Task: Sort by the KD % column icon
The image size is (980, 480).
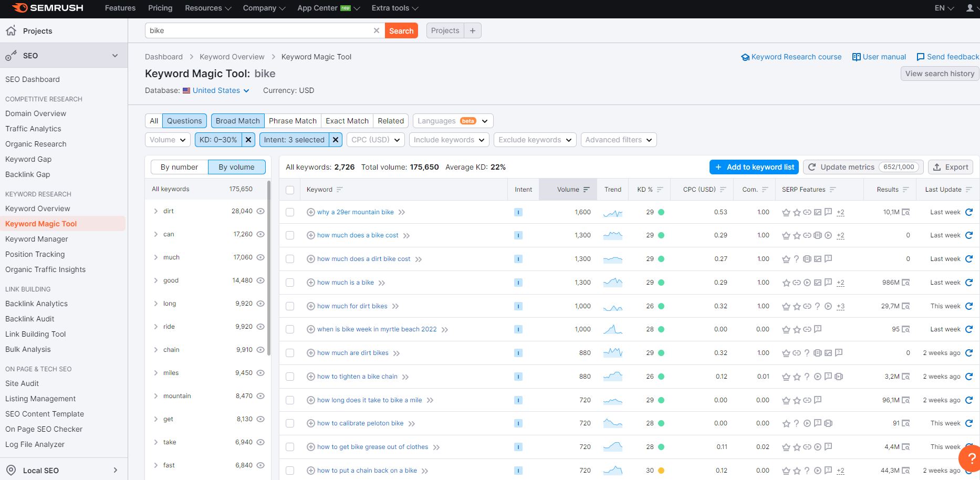Action: (x=660, y=190)
